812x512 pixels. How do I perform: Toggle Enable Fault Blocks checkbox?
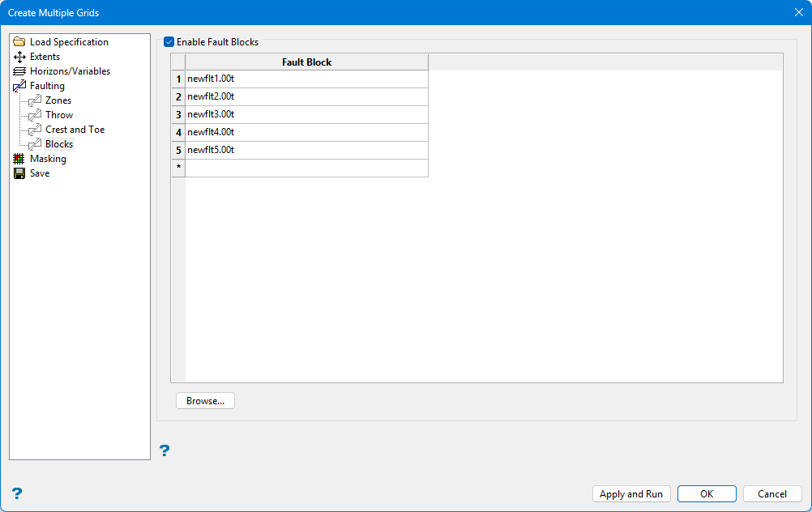[x=169, y=42]
